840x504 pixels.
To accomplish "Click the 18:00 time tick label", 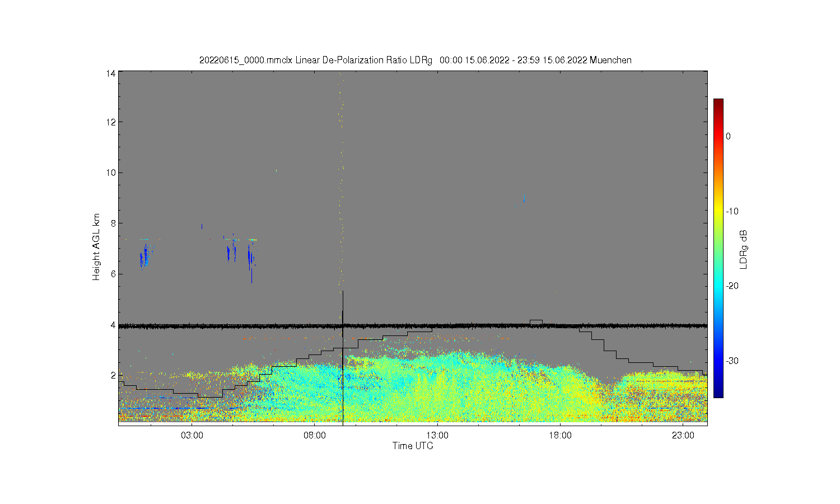I will pos(560,436).
